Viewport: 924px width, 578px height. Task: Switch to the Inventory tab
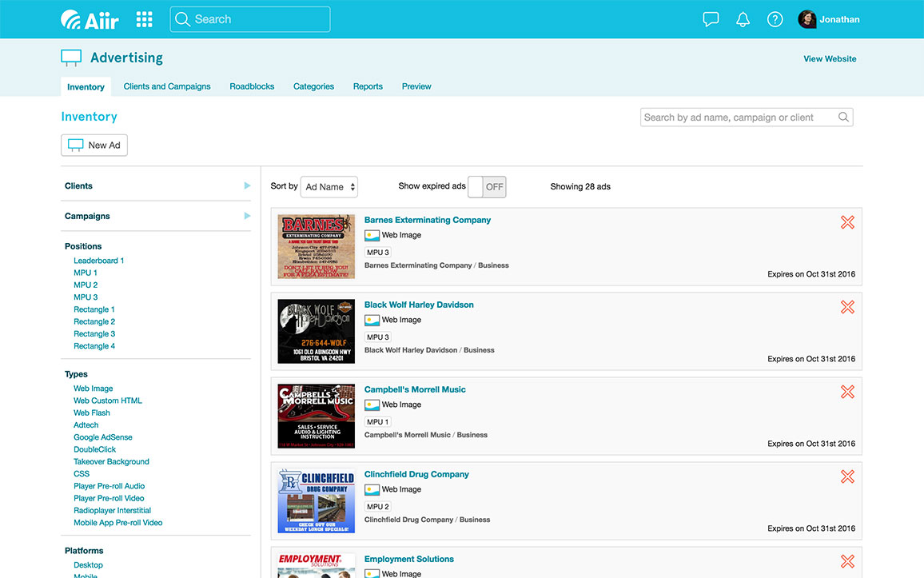click(86, 86)
